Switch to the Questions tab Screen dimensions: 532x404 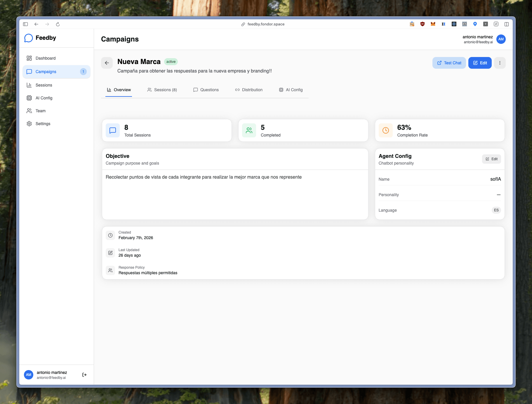209,90
